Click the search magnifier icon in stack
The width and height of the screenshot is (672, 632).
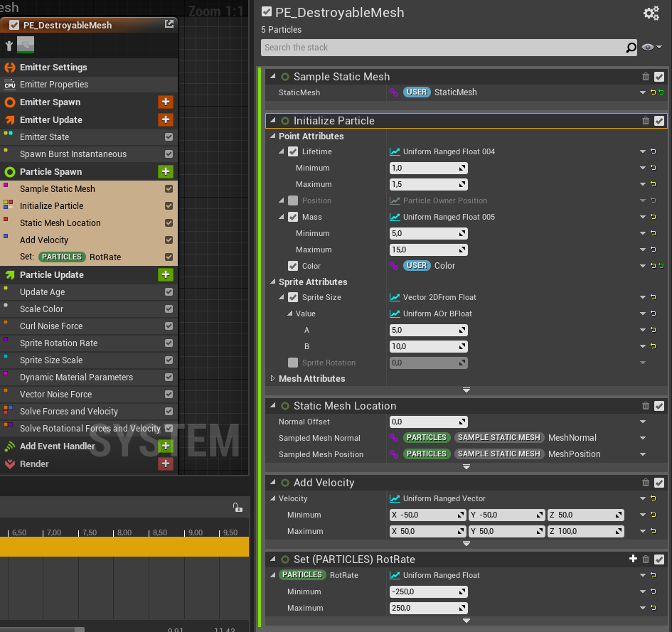tap(631, 48)
